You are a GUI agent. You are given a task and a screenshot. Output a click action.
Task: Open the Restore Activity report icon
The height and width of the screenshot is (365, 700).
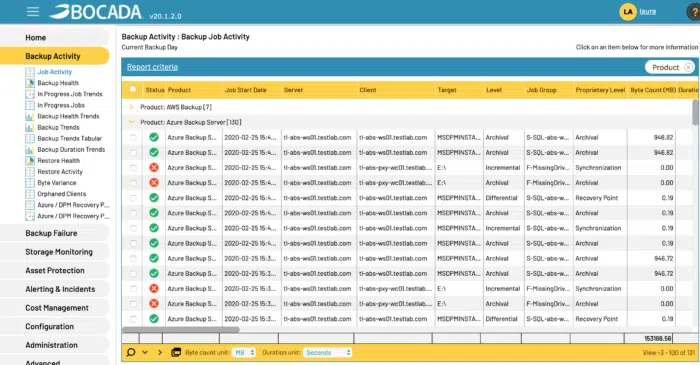point(30,172)
